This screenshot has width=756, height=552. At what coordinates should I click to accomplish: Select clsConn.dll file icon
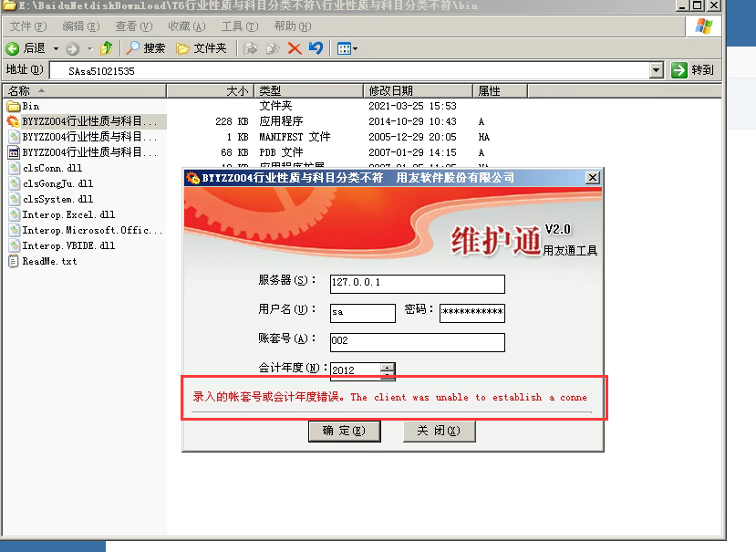(x=14, y=168)
